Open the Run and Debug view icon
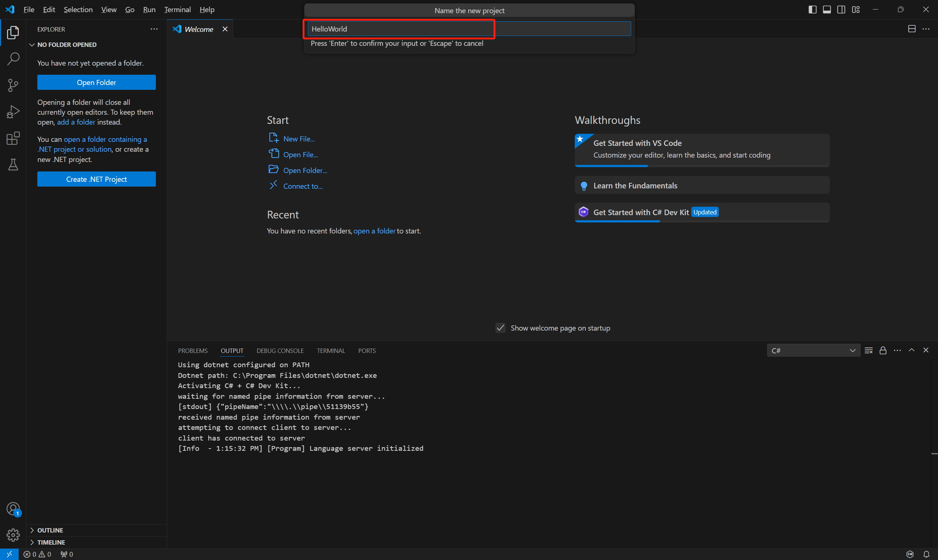 pos(13,112)
